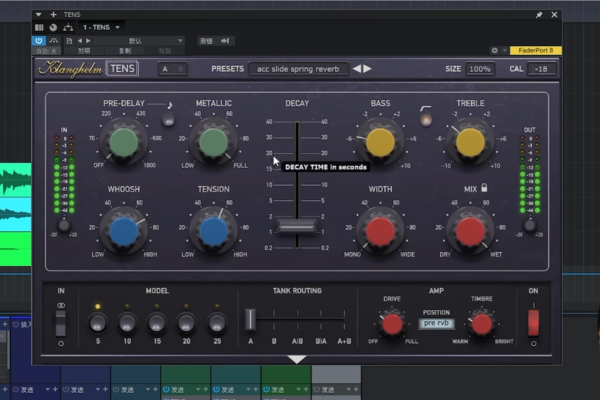Pin the TENS plugin window
This screenshot has width=600, height=400.
(539, 15)
